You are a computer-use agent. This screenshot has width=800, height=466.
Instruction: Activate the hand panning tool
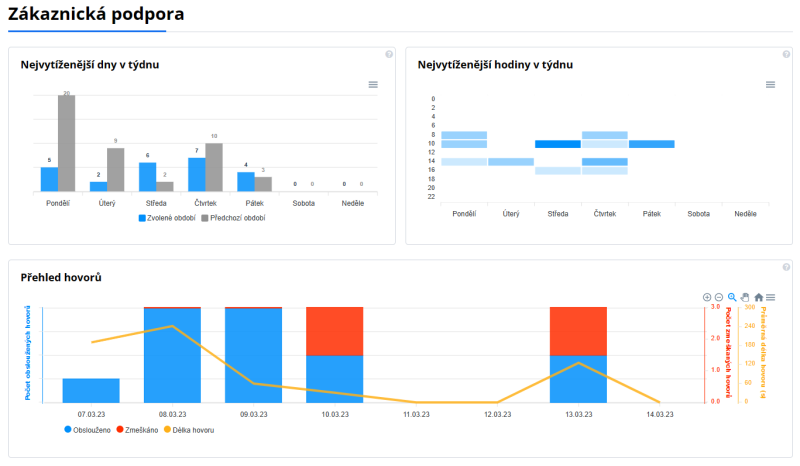click(745, 297)
